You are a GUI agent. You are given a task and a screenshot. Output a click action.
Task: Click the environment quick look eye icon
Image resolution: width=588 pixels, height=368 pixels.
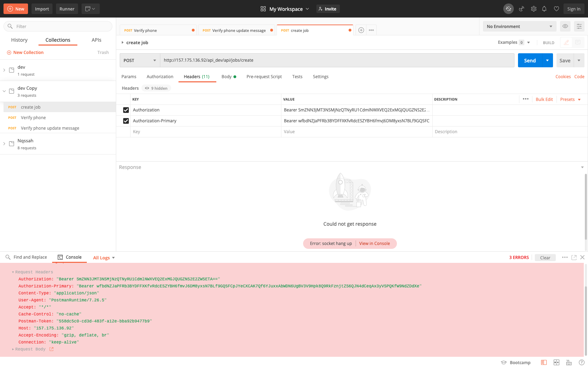click(x=565, y=26)
